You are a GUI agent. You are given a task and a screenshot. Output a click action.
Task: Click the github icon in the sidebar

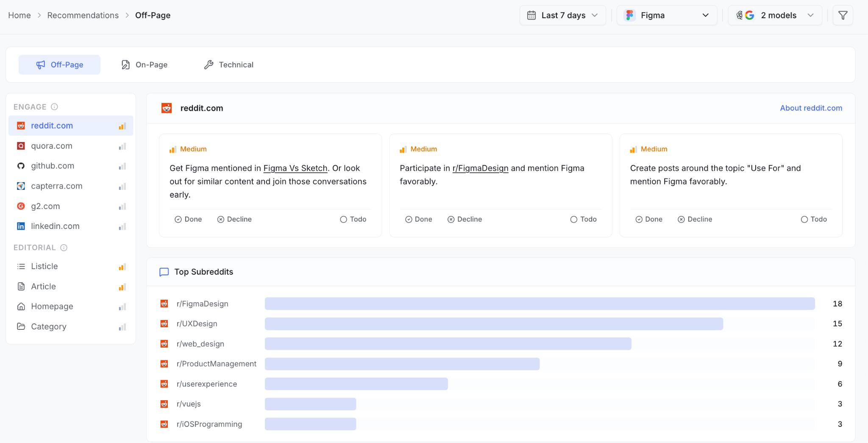(21, 166)
